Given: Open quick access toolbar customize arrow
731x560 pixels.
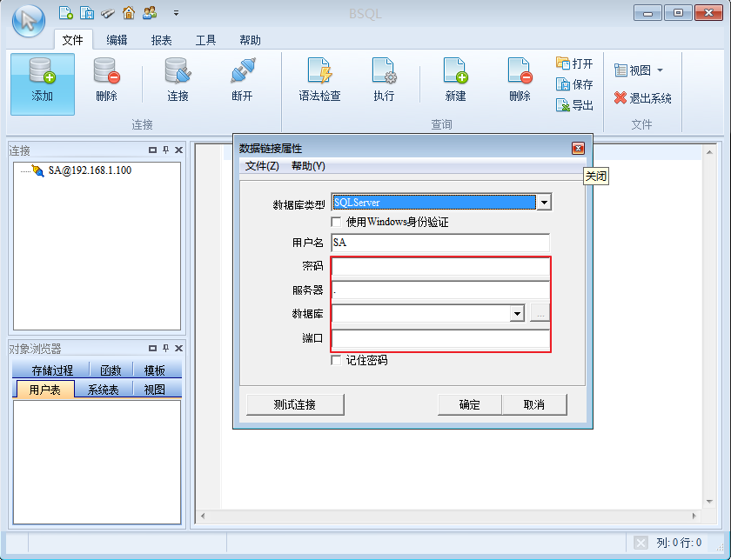Looking at the screenshot, I should (x=176, y=13).
